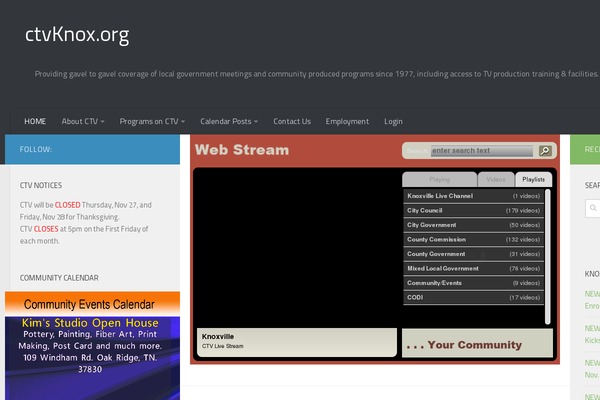Open the City Council playlist
The width and height of the screenshot is (600, 400).
tap(473, 211)
